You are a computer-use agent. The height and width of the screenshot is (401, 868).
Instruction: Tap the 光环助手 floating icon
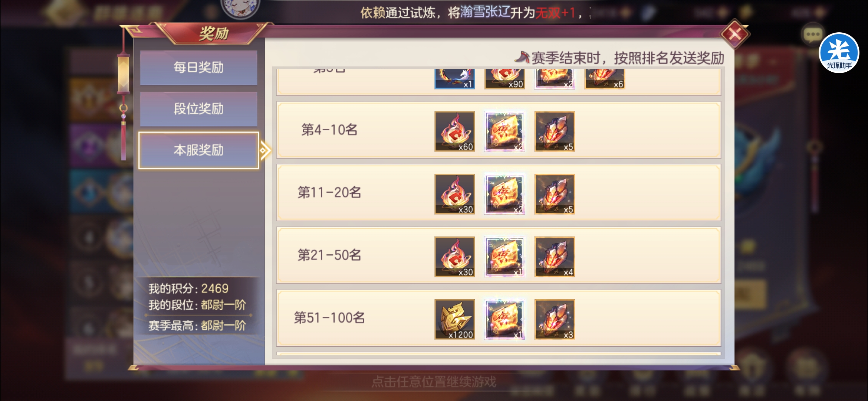point(839,53)
